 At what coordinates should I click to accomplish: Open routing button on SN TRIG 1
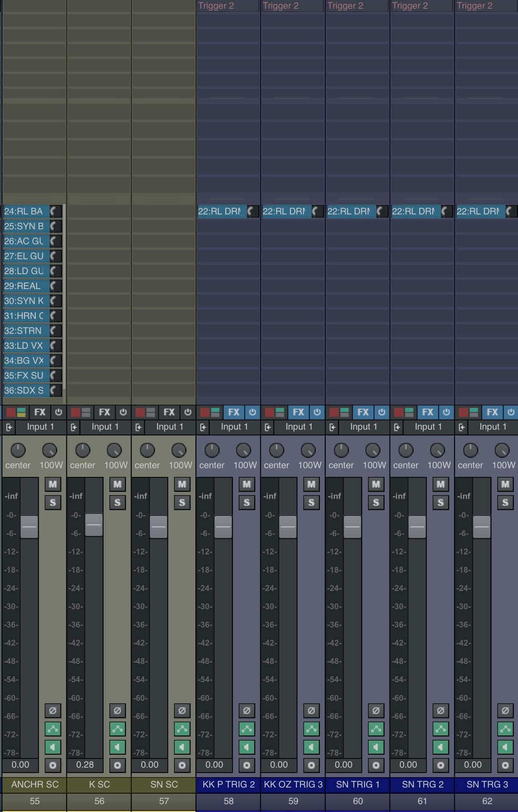coord(376,729)
